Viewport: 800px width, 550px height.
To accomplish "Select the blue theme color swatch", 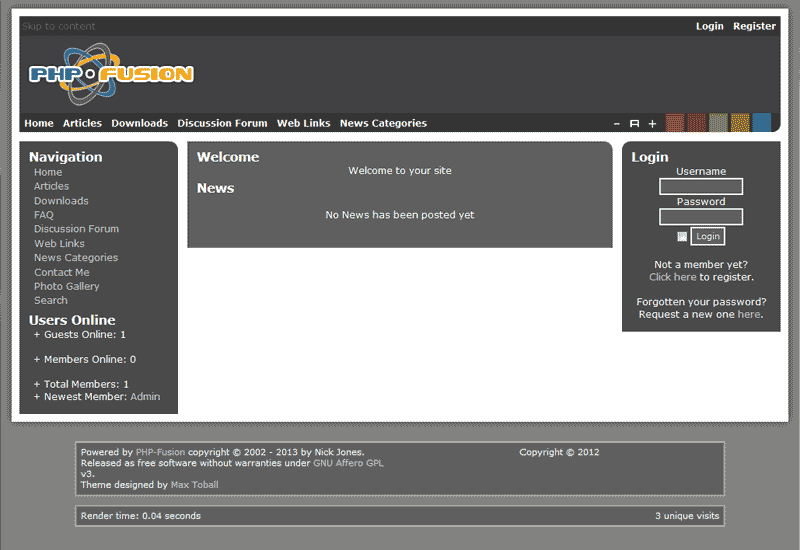I will 762,123.
